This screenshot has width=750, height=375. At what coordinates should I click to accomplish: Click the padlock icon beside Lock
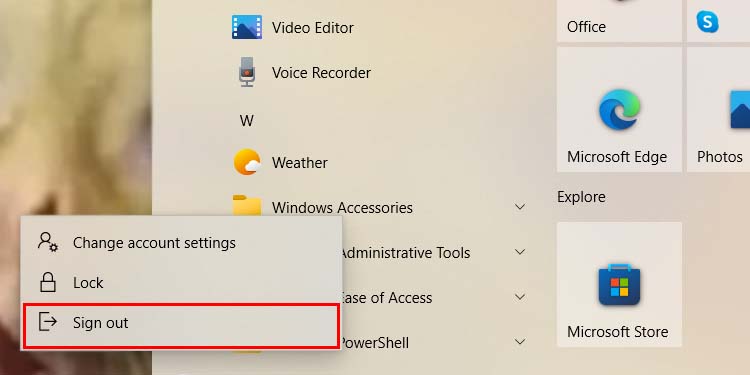[x=48, y=282]
